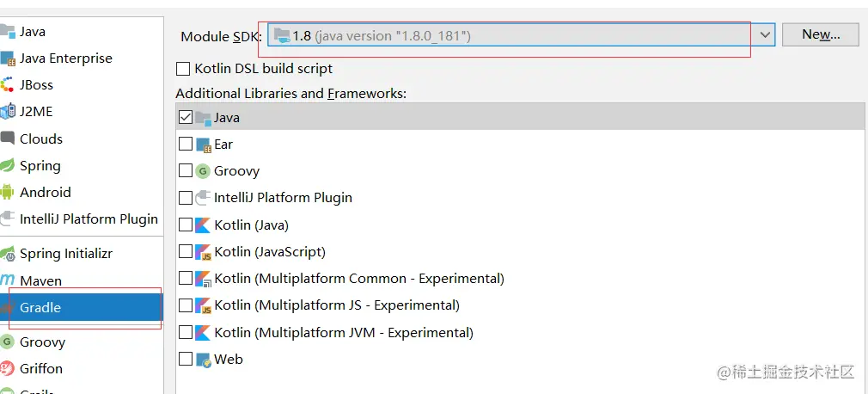
Task: Click the Griffon red icon in sidebar
Action: tap(7, 368)
